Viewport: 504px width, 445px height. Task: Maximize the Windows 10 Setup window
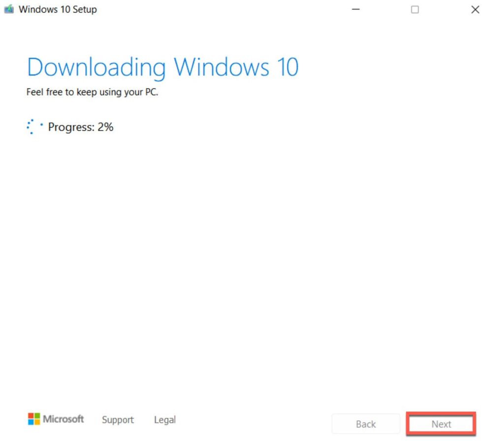click(x=414, y=9)
